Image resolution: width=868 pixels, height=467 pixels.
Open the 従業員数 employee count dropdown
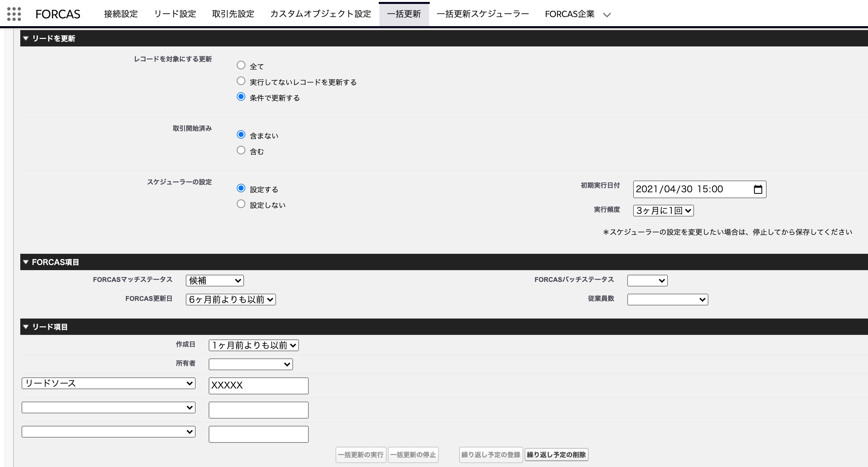click(x=667, y=299)
